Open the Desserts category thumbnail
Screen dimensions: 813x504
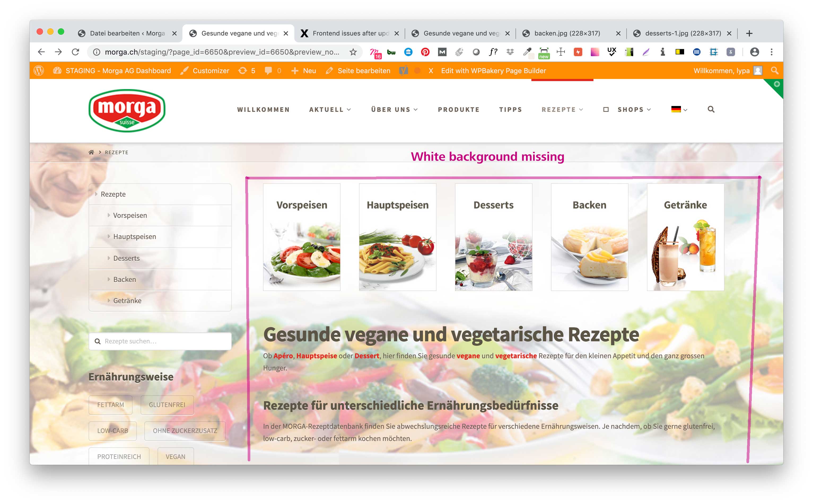click(493, 237)
